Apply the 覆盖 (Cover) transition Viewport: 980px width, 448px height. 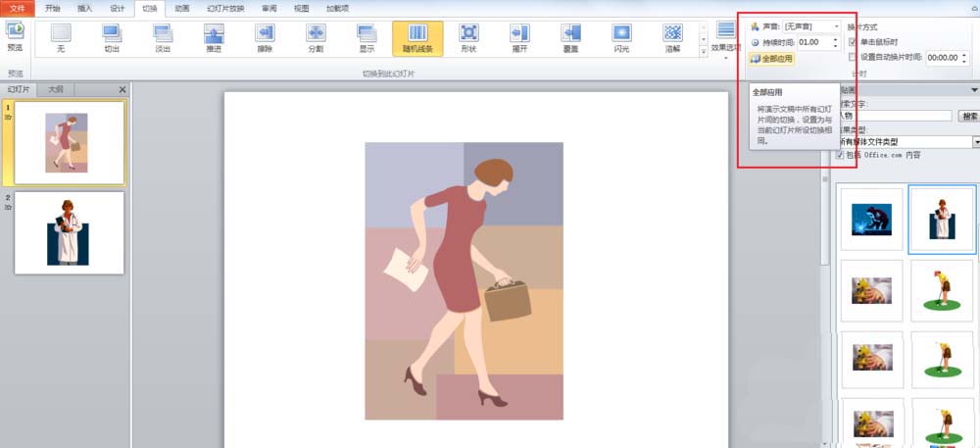coord(570,38)
